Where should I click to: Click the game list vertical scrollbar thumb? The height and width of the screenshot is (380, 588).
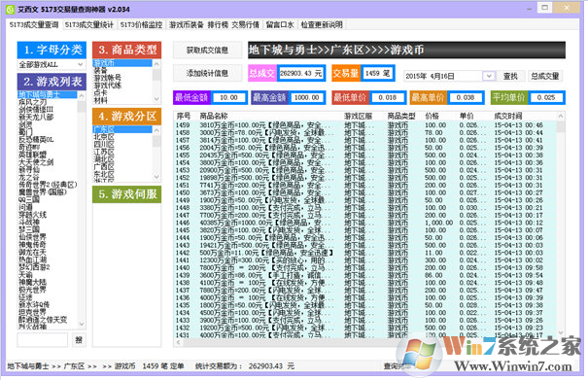point(82,107)
